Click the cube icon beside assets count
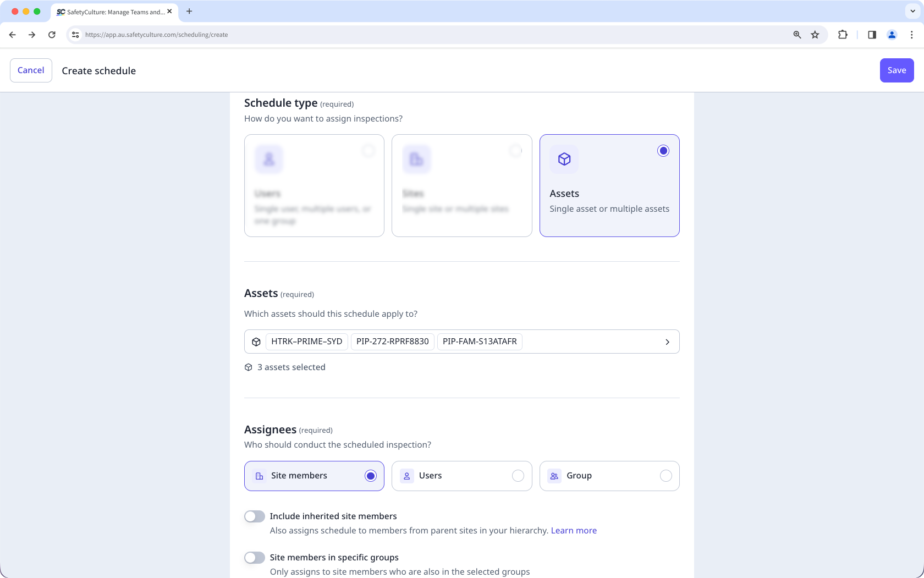The image size is (924, 578). (x=249, y=367)
